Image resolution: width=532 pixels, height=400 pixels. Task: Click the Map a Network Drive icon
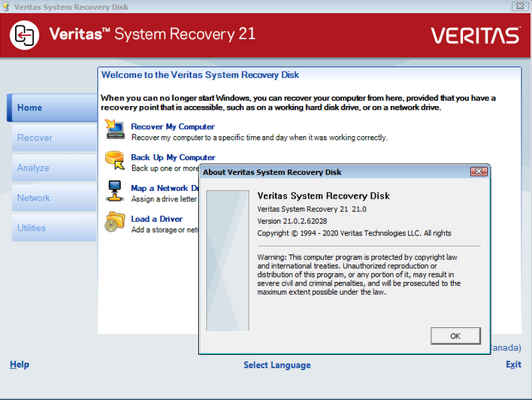coord(115,191)
